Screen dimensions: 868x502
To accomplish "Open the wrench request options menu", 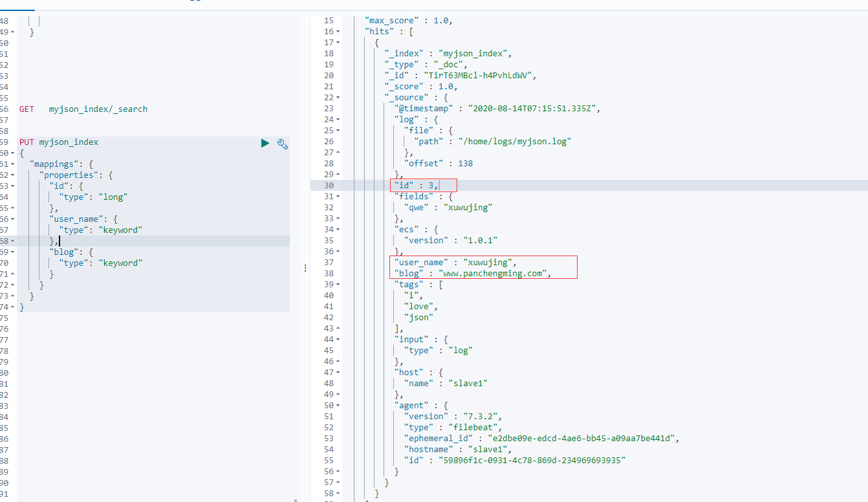I will click(x=283, y=144).
